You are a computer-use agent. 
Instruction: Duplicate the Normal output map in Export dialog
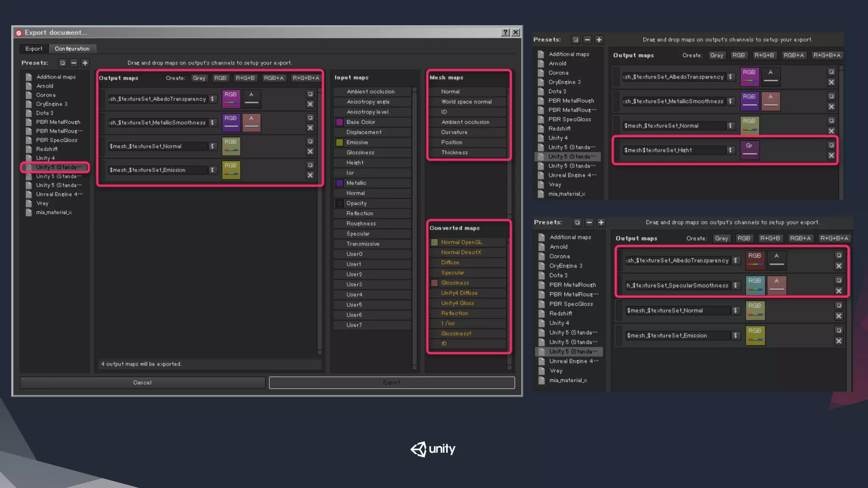click(x=310, y=141)
